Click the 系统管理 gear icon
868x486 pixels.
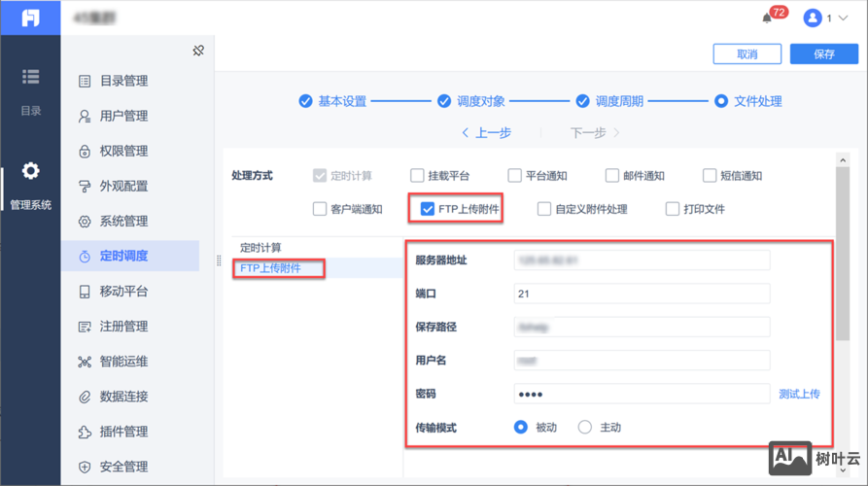85,222
